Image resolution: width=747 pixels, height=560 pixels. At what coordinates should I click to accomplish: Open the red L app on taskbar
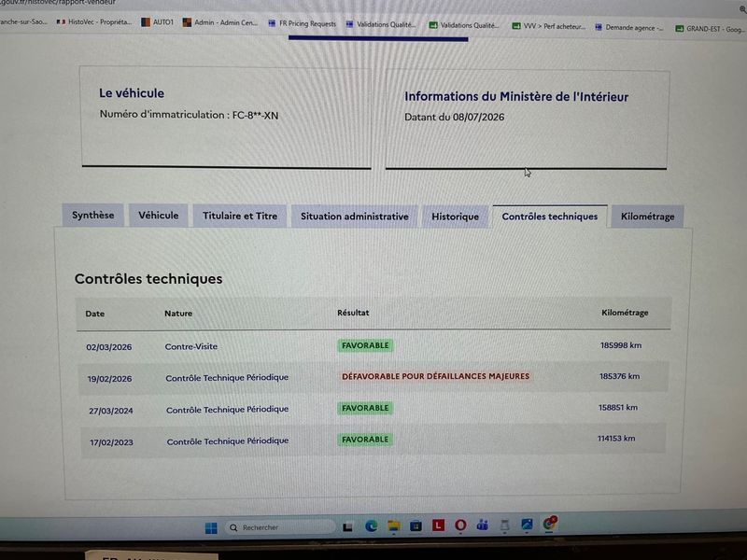click(438, 525)
